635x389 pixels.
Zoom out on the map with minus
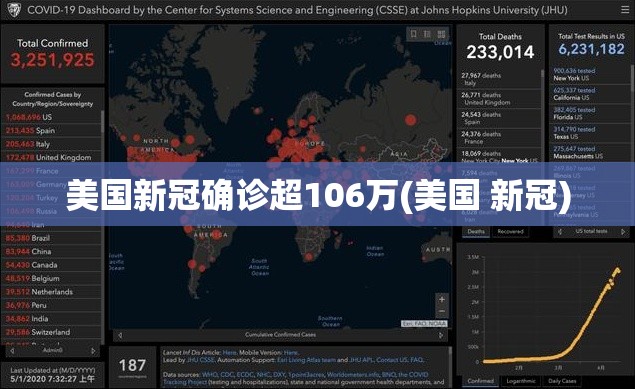442,311
